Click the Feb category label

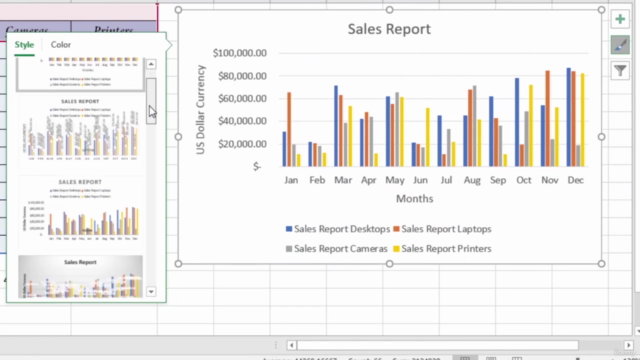coord(317,180)
